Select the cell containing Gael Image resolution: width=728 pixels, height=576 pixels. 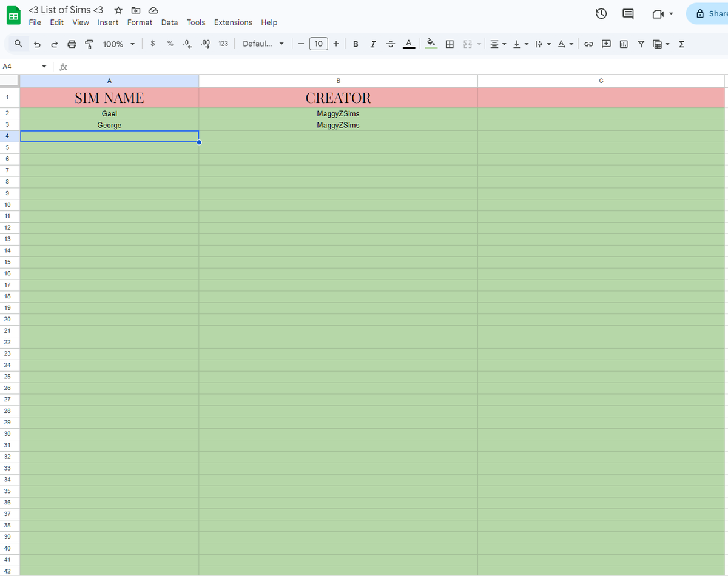point(109,113)
